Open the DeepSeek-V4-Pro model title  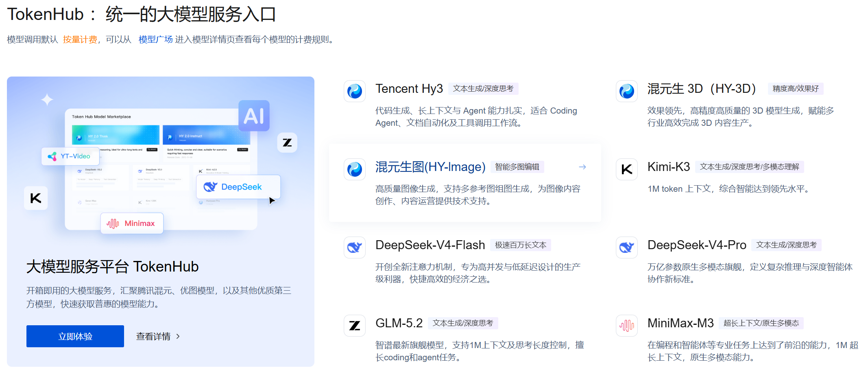click(697, 245)
